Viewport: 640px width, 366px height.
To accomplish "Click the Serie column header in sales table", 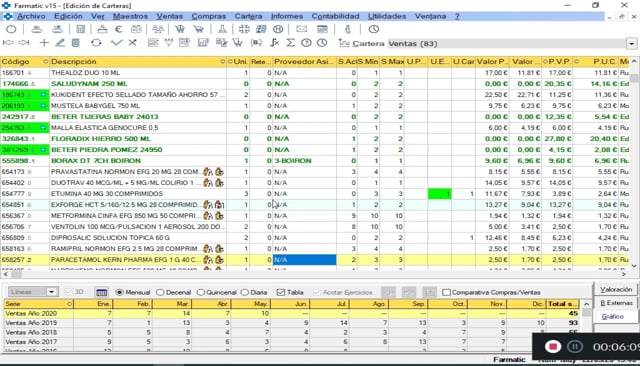I will [38, 304].
